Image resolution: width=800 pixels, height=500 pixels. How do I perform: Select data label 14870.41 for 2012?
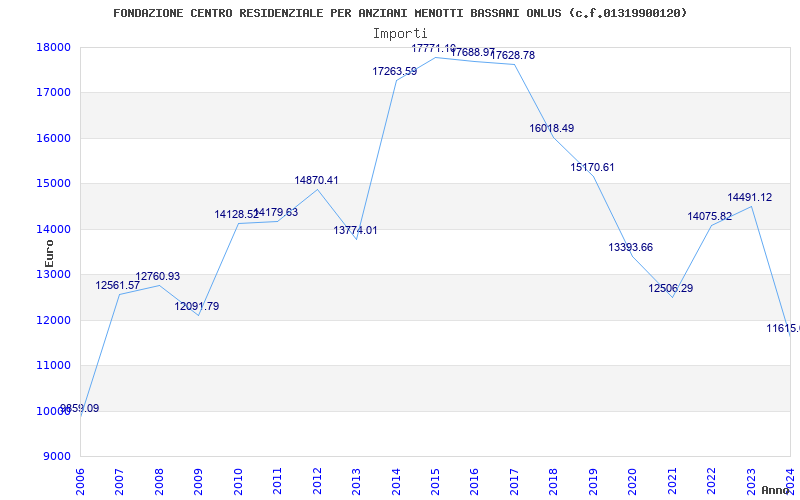(x=316, y=181)
